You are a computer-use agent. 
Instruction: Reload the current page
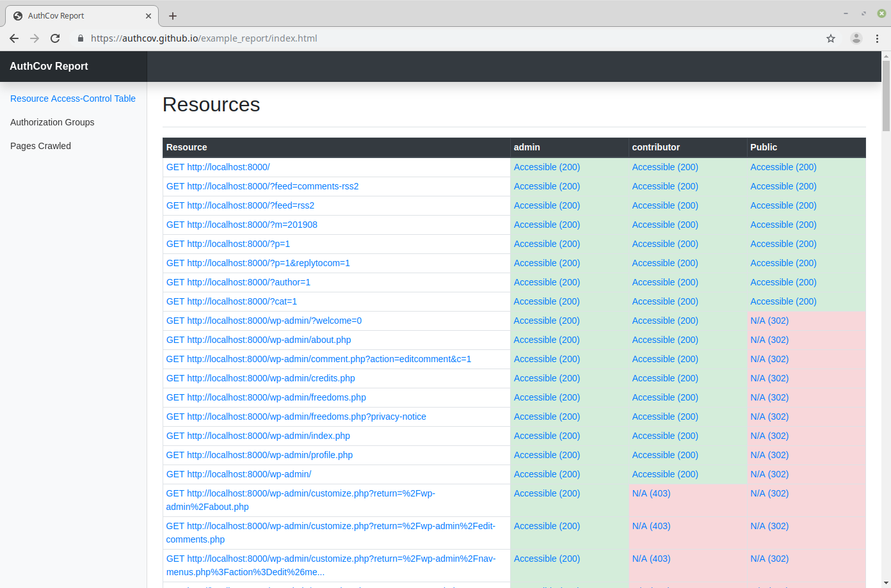point(55,38)
